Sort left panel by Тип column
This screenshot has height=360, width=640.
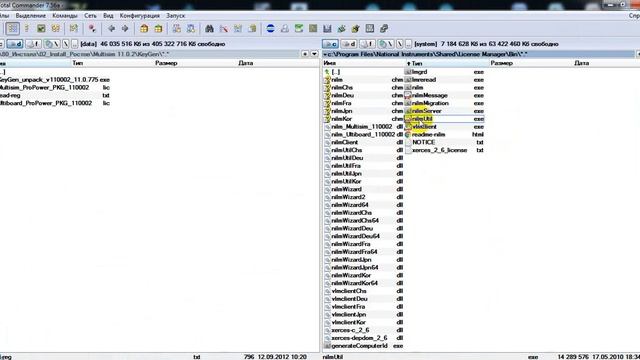click(112, 63)
